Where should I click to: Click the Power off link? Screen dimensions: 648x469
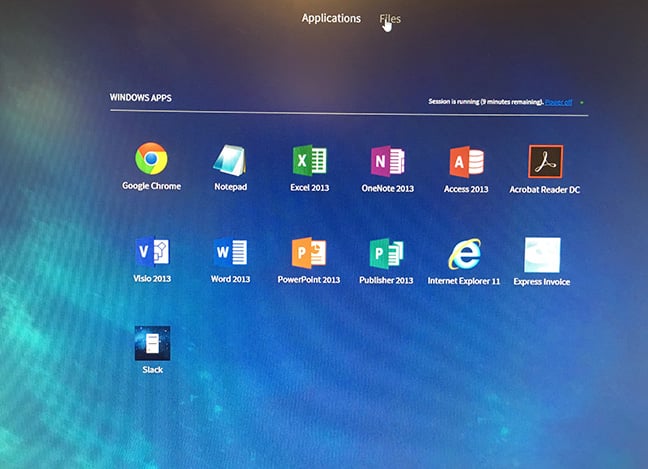point(558,102)
